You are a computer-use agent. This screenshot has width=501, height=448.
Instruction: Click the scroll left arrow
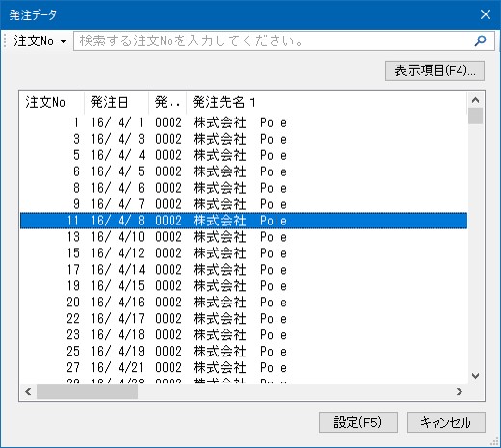(28, 392)
